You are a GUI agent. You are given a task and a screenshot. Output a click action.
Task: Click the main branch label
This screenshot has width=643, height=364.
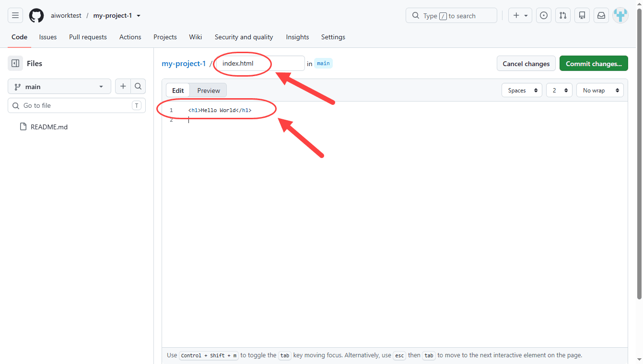tap(323, 63)
